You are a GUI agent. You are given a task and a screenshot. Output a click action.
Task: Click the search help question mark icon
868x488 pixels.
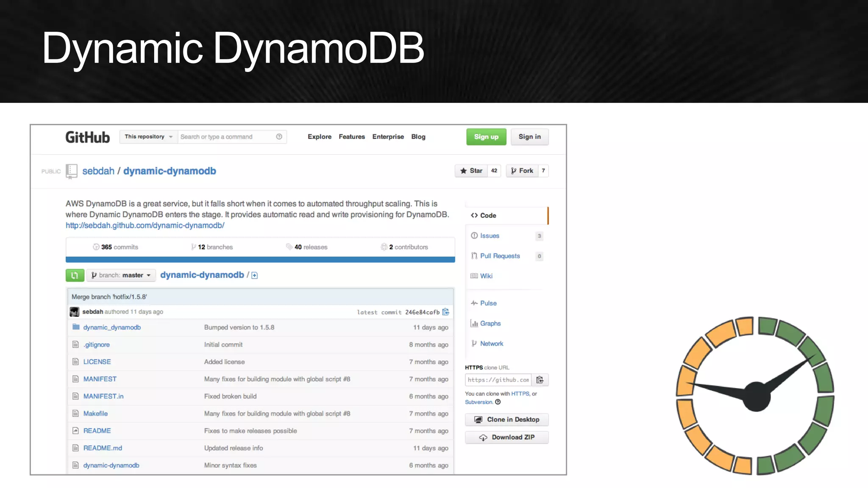click(279, 137)
